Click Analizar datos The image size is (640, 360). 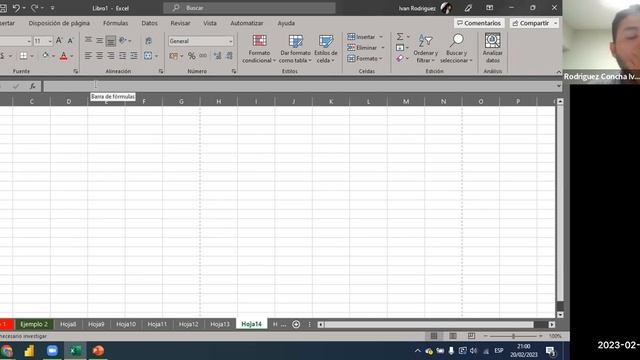click(493, 49)
